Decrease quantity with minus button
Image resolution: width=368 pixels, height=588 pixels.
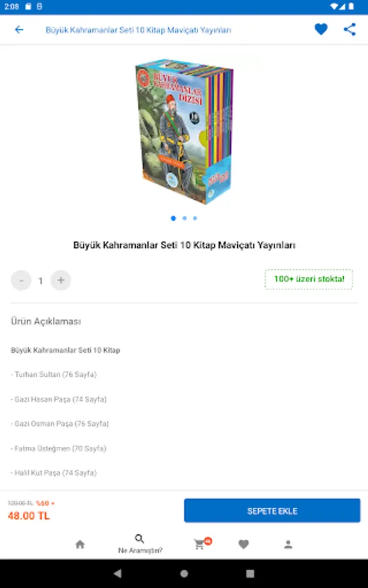[21, 280]
